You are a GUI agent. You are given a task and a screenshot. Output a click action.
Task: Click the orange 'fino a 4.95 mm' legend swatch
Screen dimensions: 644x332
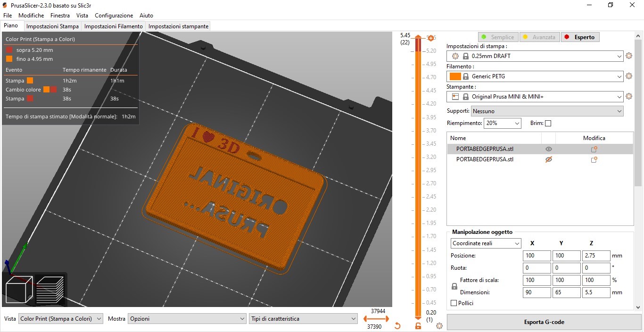(9, 59)
